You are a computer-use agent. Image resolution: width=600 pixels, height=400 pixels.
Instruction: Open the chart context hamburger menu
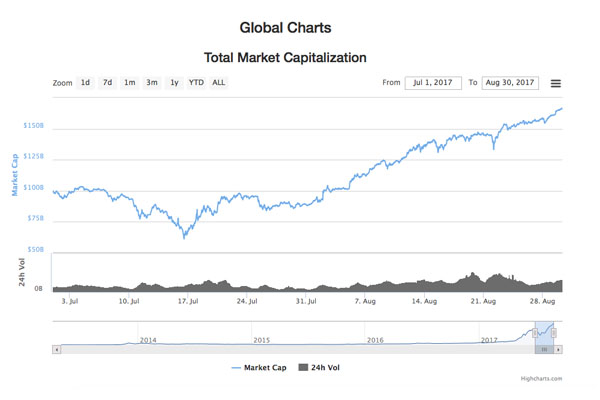click(x=556, y=83)
